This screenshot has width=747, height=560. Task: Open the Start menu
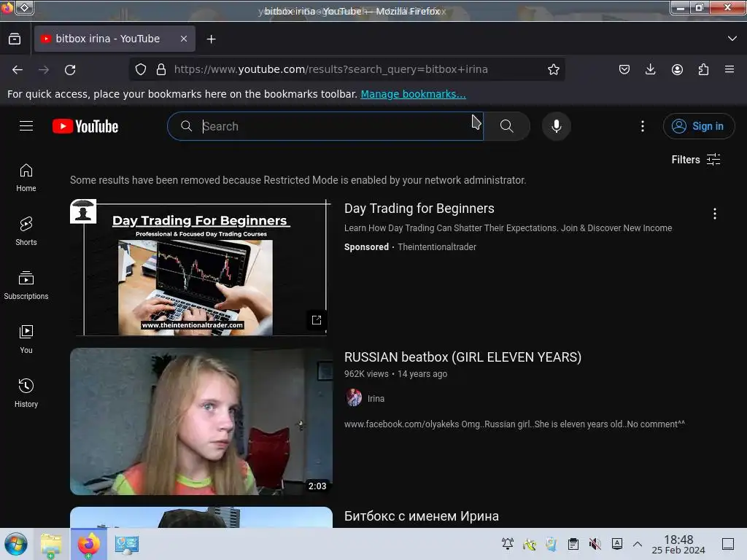click(x=16, y=544)
